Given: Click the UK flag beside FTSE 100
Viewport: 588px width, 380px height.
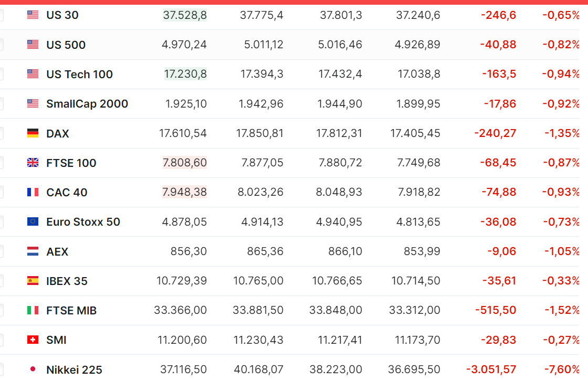Looking at the screenshot, I should tap(33, 163).
